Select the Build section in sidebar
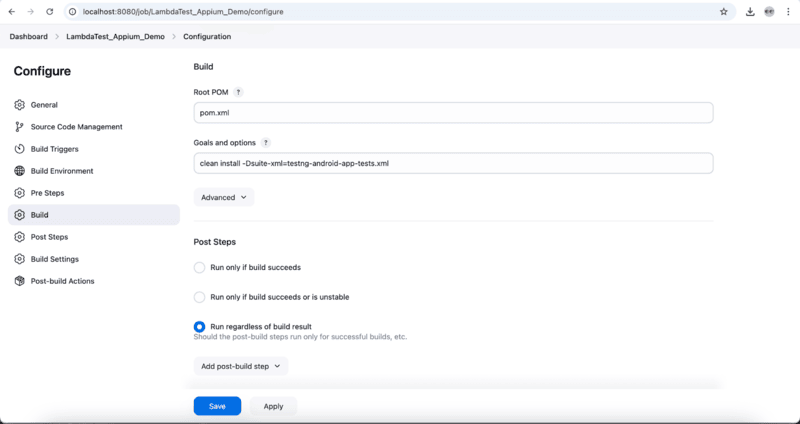Viewport: 800px width, 424px height. click(94, 215)
